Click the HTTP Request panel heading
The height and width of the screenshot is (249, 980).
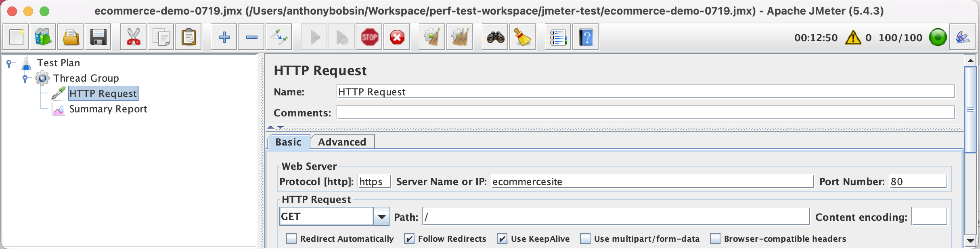click(x=320, y=71)
